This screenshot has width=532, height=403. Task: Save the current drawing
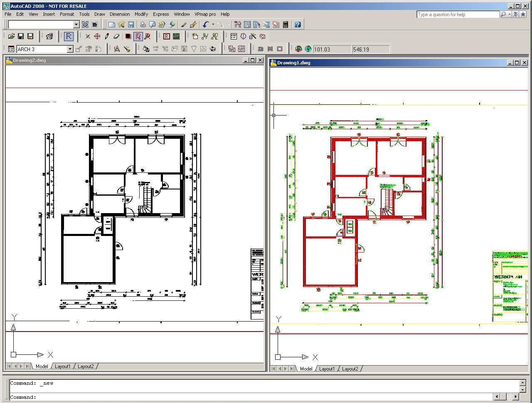[x=132, y=24]
